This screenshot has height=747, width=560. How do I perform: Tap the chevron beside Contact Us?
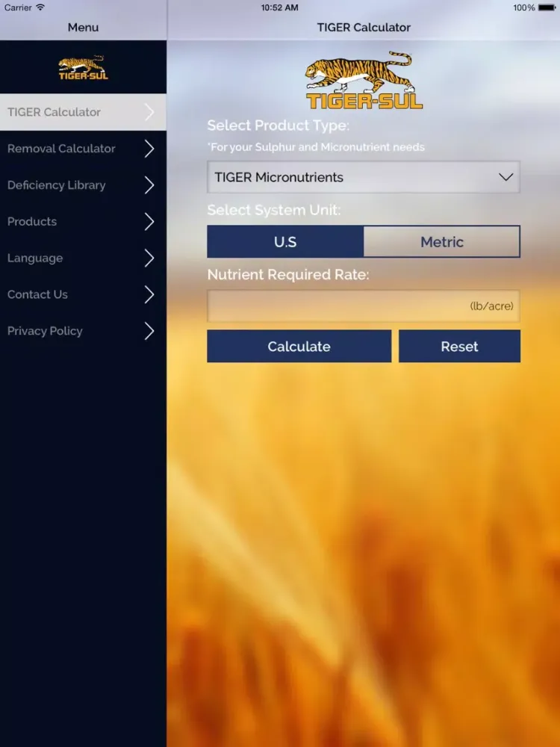[x=149, y=294]
